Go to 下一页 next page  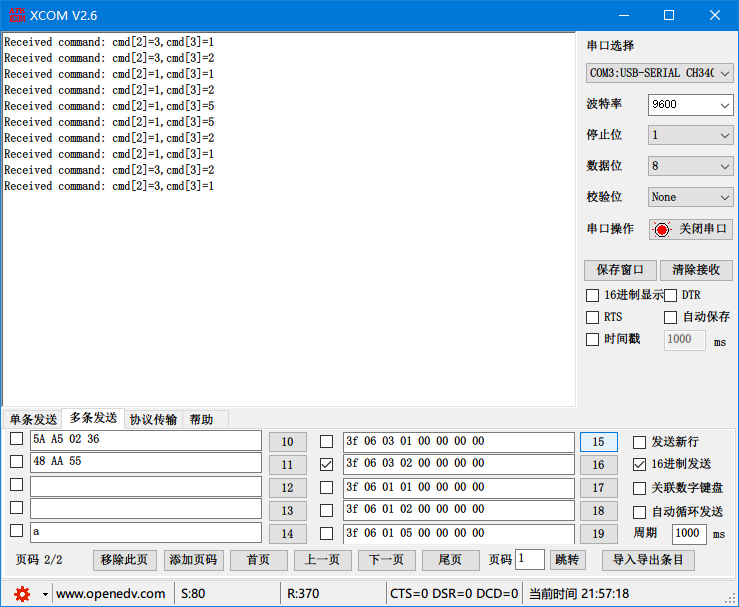[x=386, y=560]
